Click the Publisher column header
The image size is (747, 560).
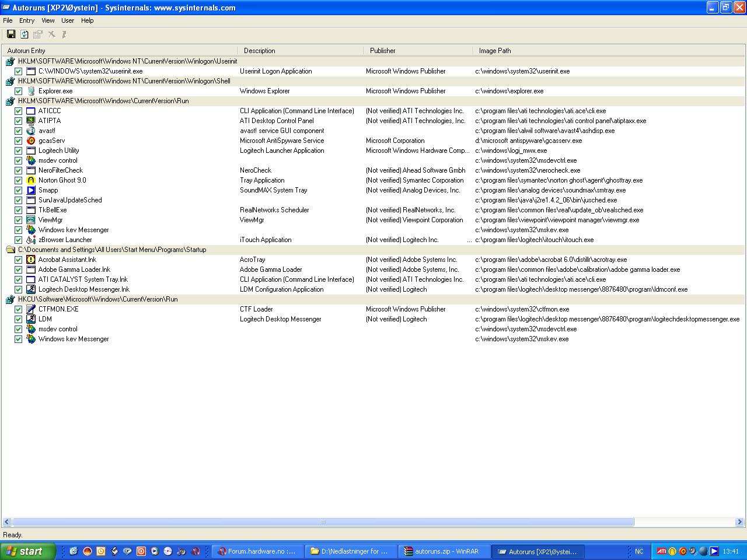pyautogui.click(x=418, y=51)
